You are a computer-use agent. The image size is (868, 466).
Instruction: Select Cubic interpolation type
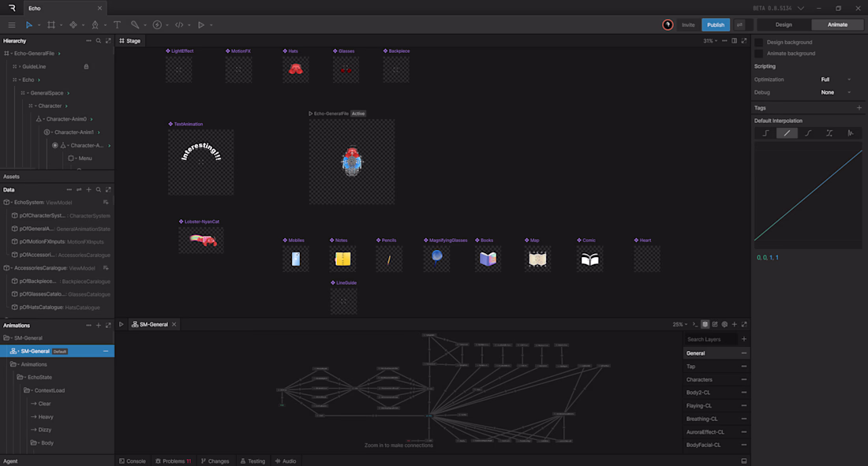[808, 133]
